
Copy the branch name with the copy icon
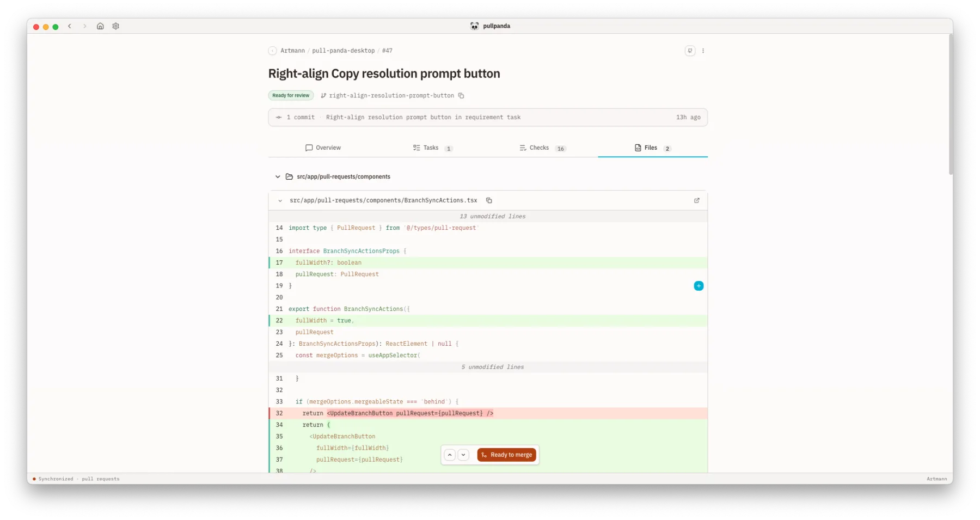pos(461,96)
